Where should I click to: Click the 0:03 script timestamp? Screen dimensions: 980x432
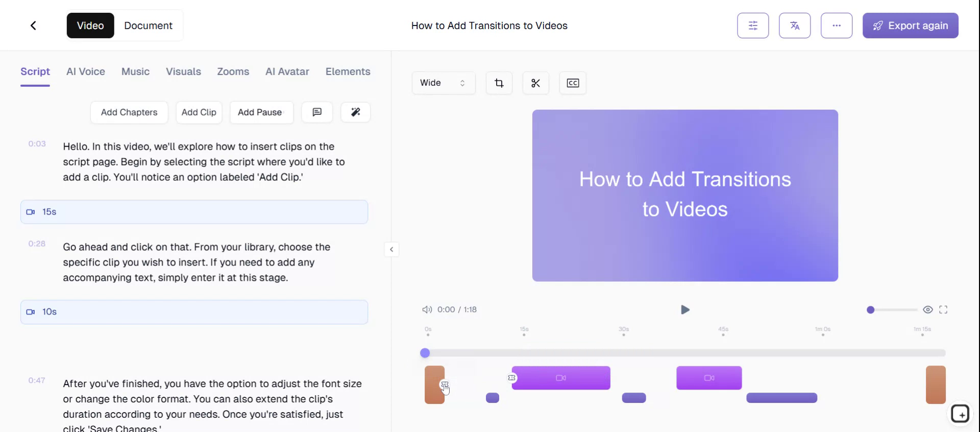37,144
